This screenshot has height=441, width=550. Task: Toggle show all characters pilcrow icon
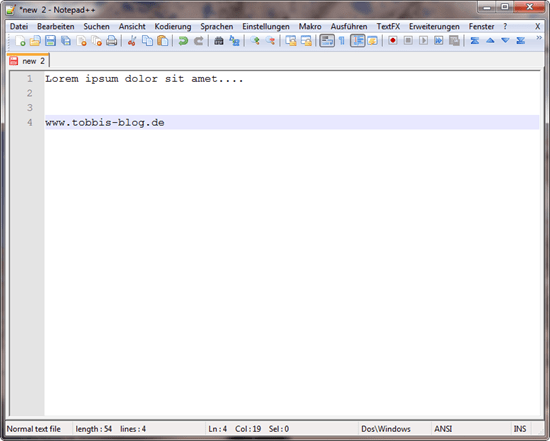coord(342,41)
